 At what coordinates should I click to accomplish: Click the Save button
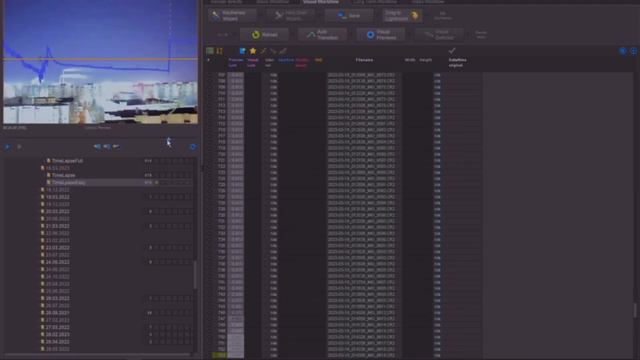point(349,16)
